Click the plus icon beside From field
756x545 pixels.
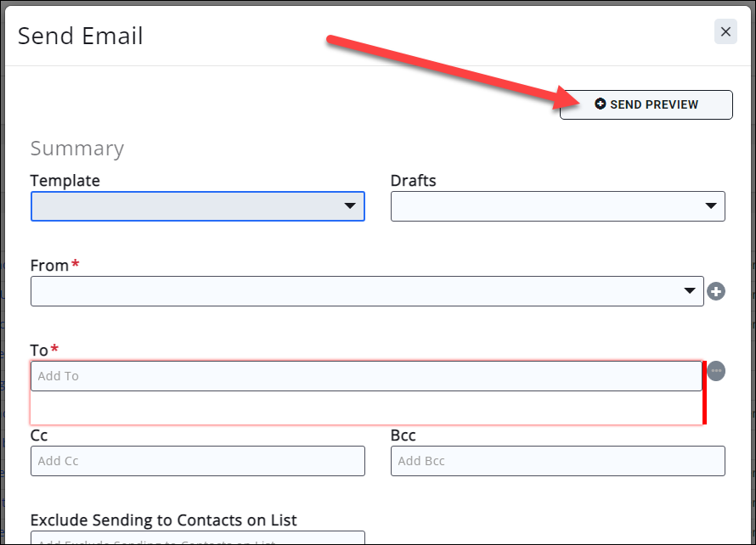tap(716, 292)
